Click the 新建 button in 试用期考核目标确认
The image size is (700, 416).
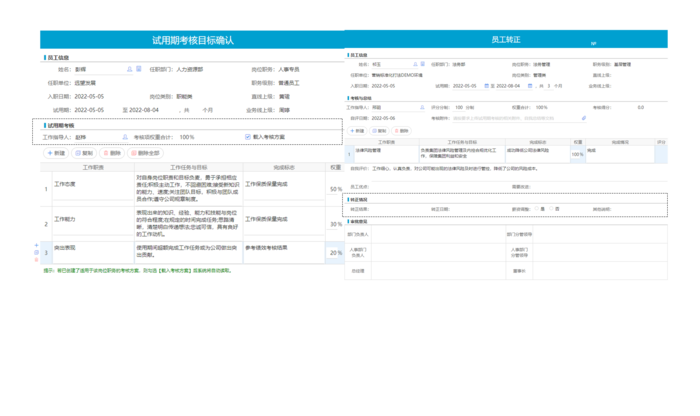tap(58, 153)
